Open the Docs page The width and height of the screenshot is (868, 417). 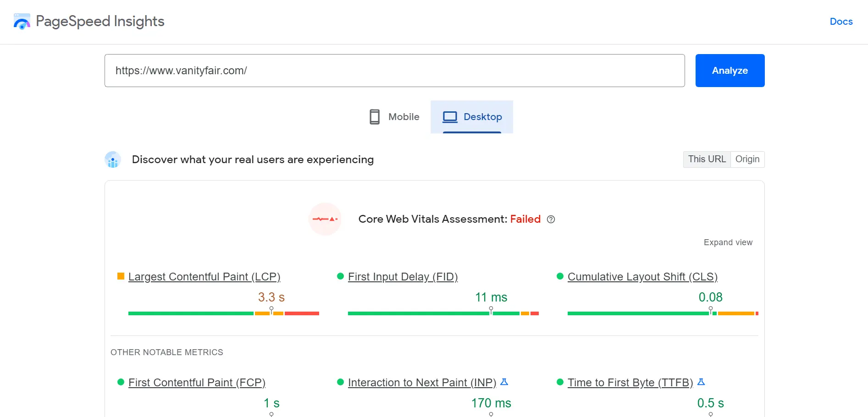click(840, 21)
